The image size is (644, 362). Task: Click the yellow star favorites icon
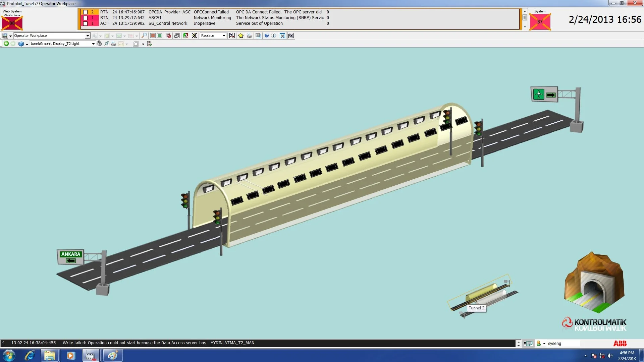241,36
